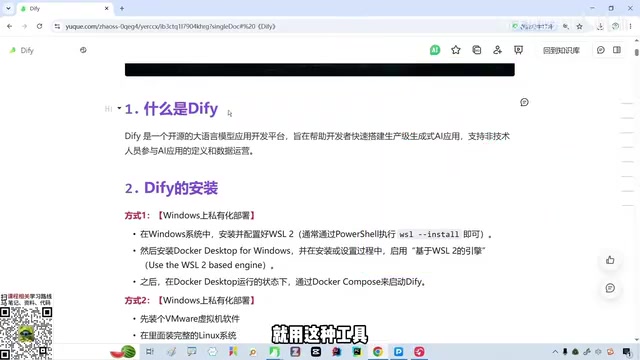Viewport: 640px width, 360px height.
Task: Click the wsl --install code snippet
Action: click(429, 234)
